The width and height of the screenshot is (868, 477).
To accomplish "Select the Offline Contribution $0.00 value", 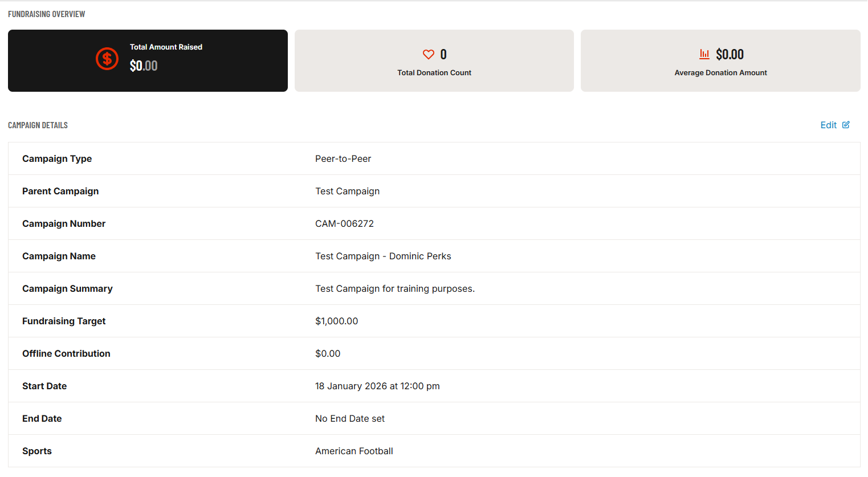I will point(328,354).
